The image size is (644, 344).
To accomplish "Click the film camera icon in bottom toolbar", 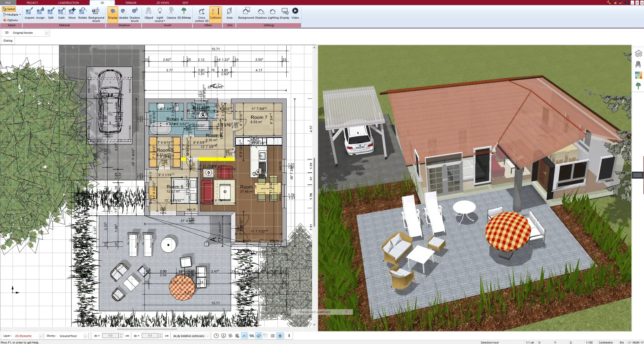I will 230,336.
